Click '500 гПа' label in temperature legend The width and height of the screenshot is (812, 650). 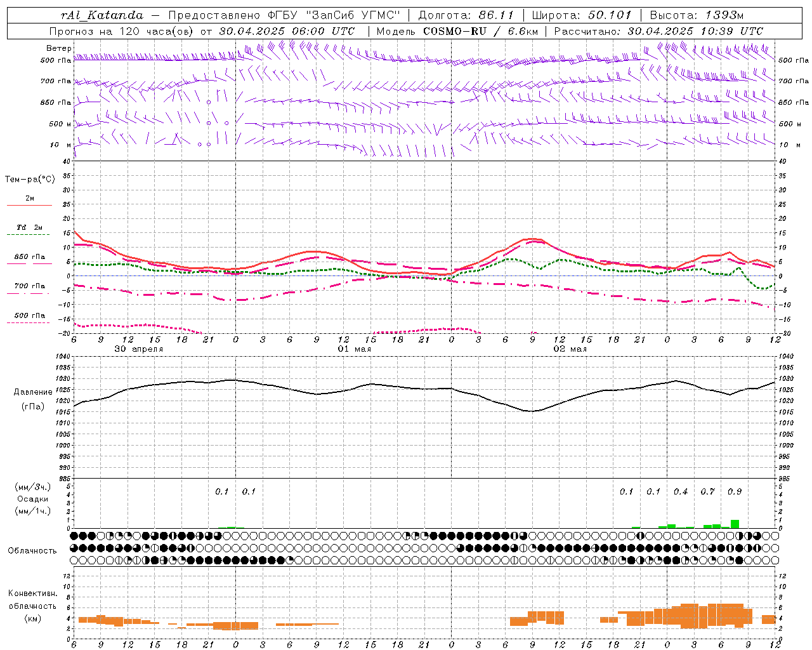click(30, 315)
